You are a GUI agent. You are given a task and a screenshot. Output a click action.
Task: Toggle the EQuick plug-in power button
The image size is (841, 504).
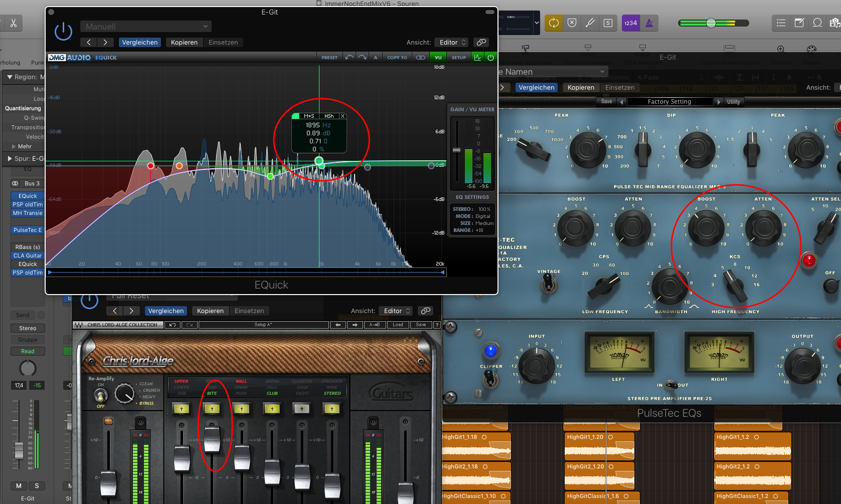[x=63, y=32]
